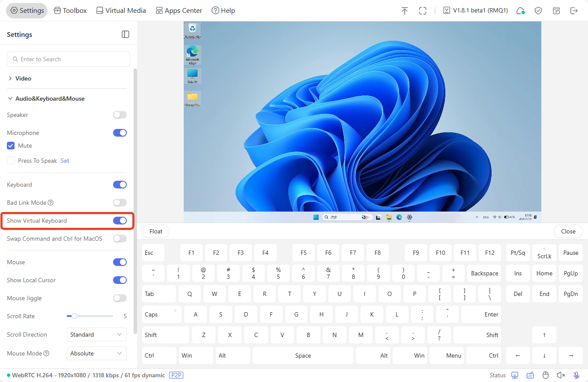
Task: Enter fullscreen mode via bracket icon
Action: click(423, 11)
